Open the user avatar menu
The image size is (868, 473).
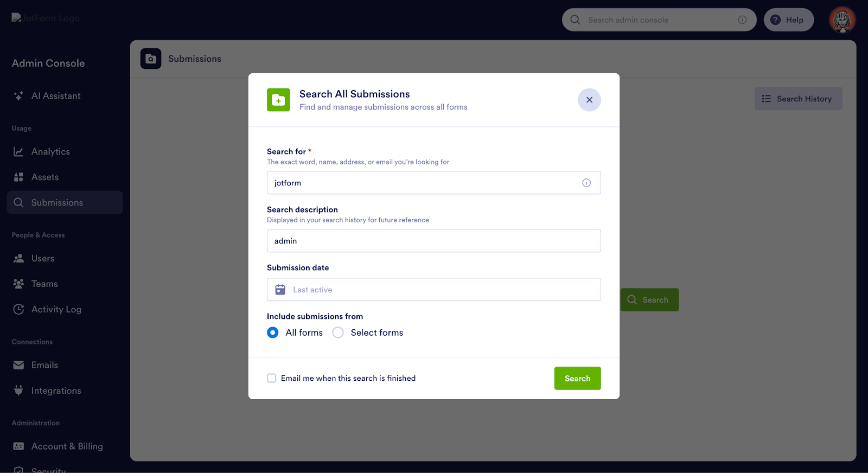pyautogui.click(x=842, y=20)
